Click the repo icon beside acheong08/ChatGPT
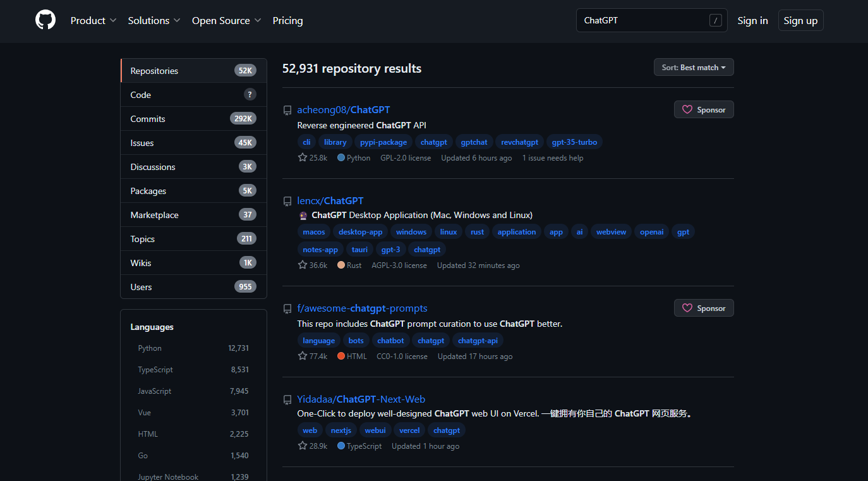Screen dimensions: 868x481 click(287, 110)
